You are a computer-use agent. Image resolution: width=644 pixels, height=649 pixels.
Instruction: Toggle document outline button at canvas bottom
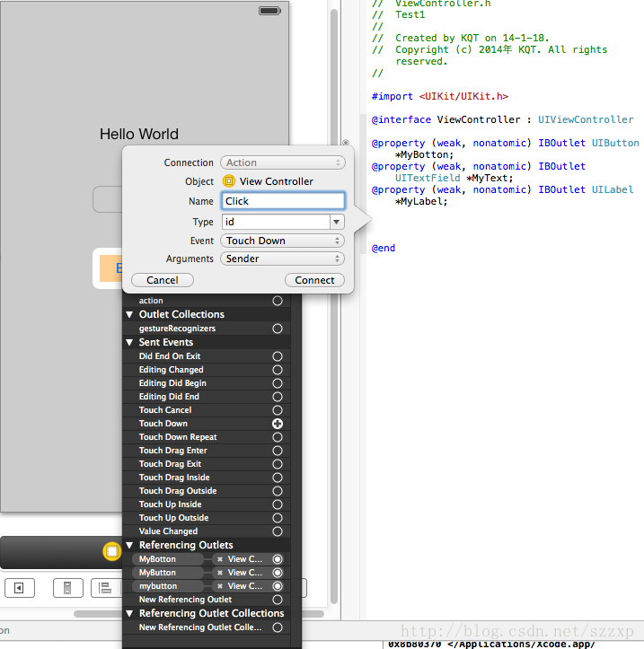coord(20,588)
